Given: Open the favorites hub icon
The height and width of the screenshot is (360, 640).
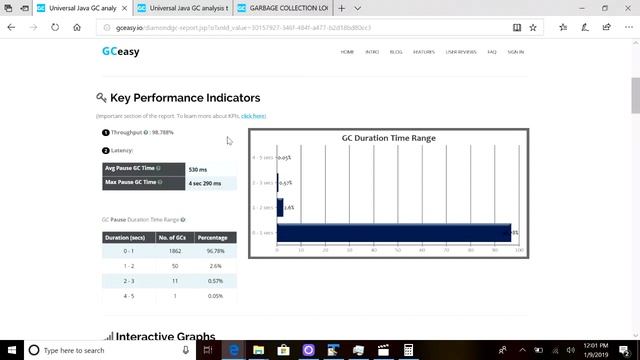Looking at the screenshot, I should click(x=563, y=27).
